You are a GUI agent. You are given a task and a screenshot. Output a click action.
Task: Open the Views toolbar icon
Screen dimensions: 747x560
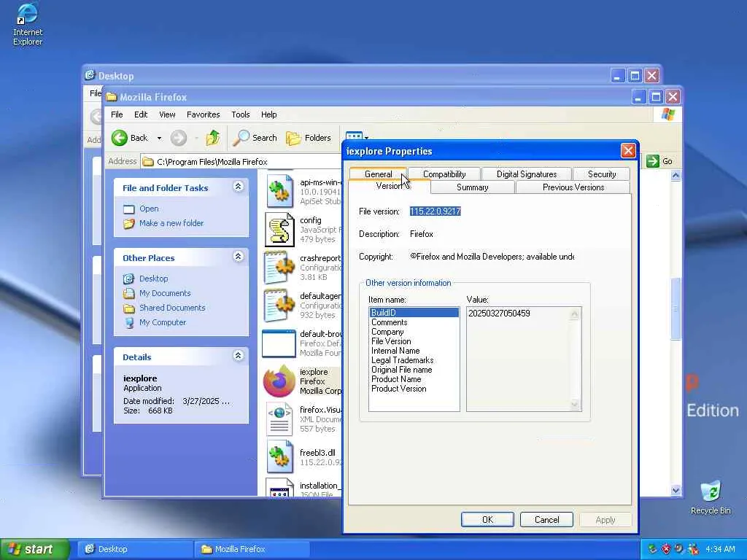[x=354, y=136]
